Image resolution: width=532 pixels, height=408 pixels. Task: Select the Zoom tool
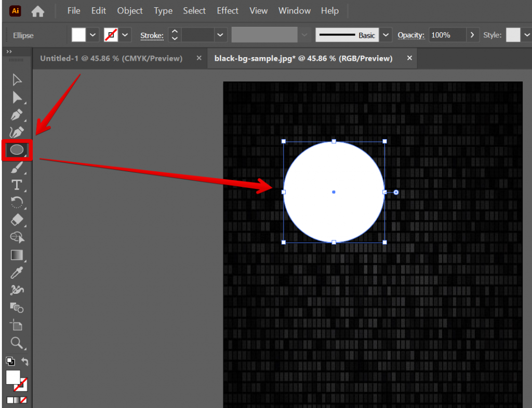pos(16,343)
